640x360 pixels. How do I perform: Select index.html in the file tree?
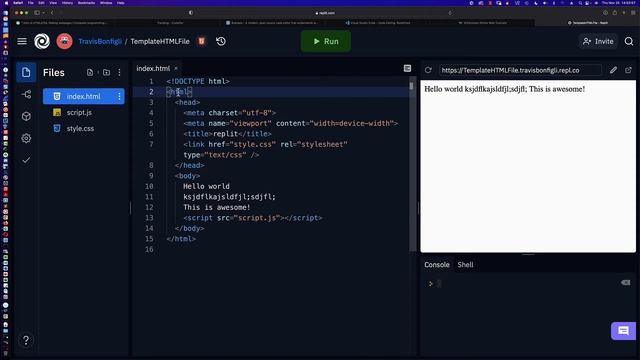pos(84,96)
